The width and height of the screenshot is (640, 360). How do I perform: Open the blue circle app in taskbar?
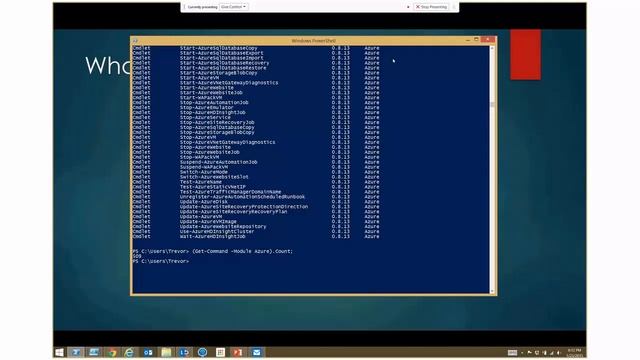pos(202,352)
